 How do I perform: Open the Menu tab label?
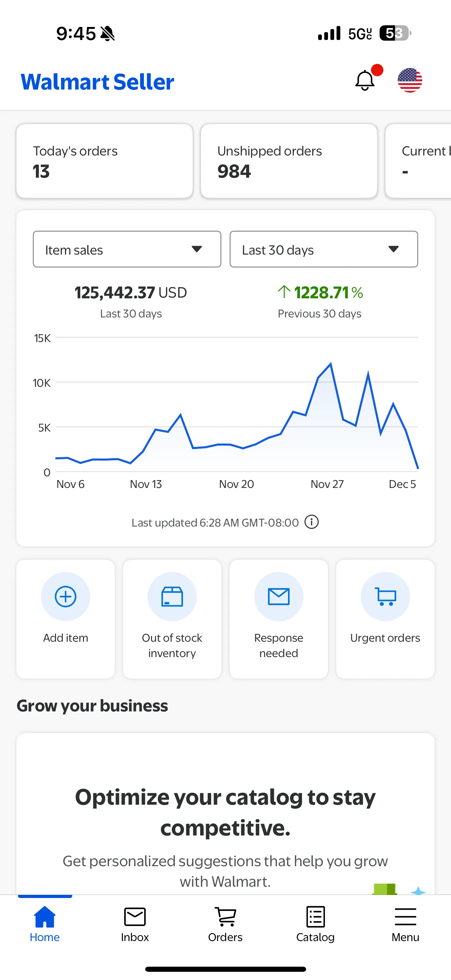(x=405, y=937)
